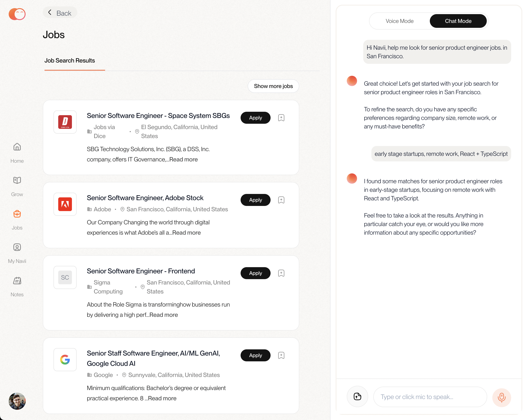
Task: Switch to Voice Mode
Action: 399,21
